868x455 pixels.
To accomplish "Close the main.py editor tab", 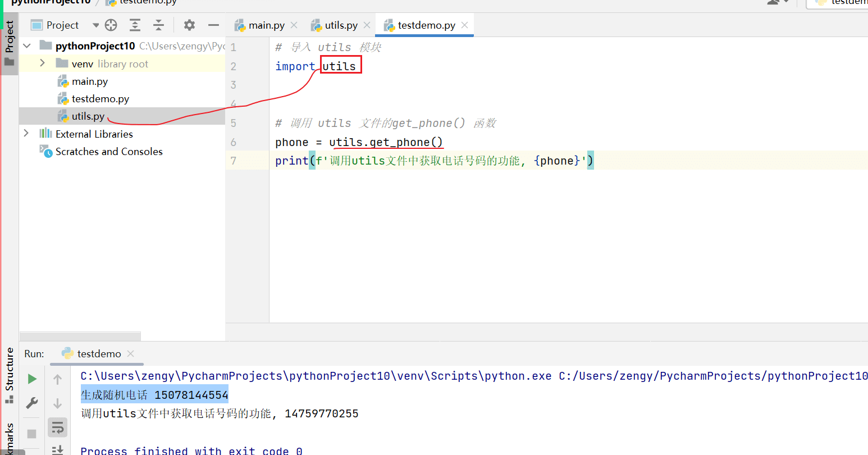I will pos(294,25).
